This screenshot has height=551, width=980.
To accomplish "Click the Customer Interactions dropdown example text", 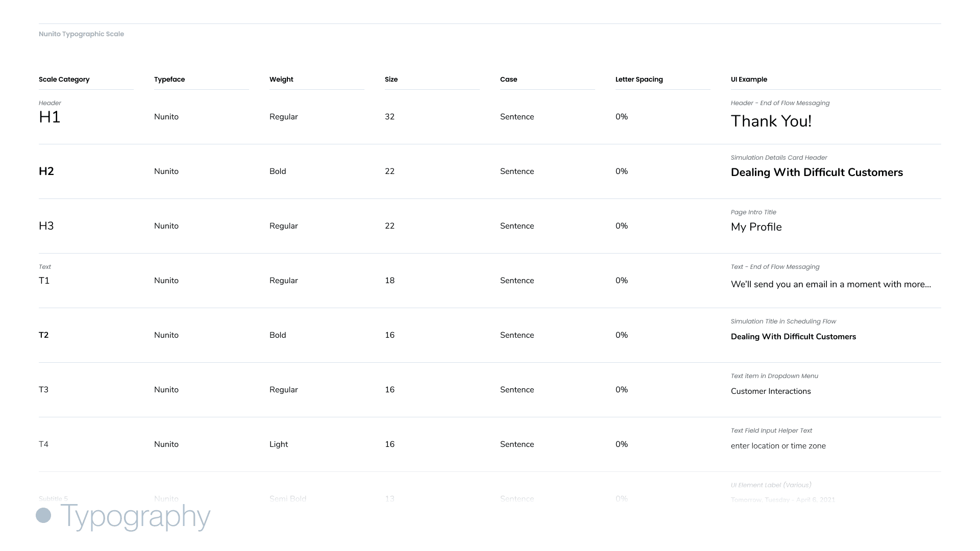I will [771, 391].
